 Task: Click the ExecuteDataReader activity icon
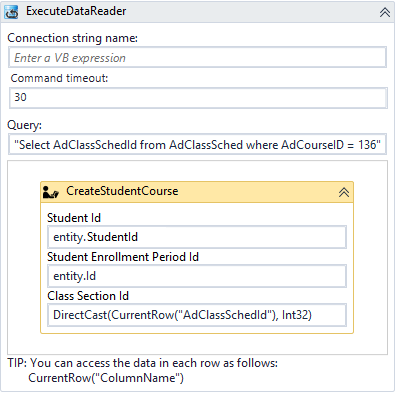[x=11, y=12]
